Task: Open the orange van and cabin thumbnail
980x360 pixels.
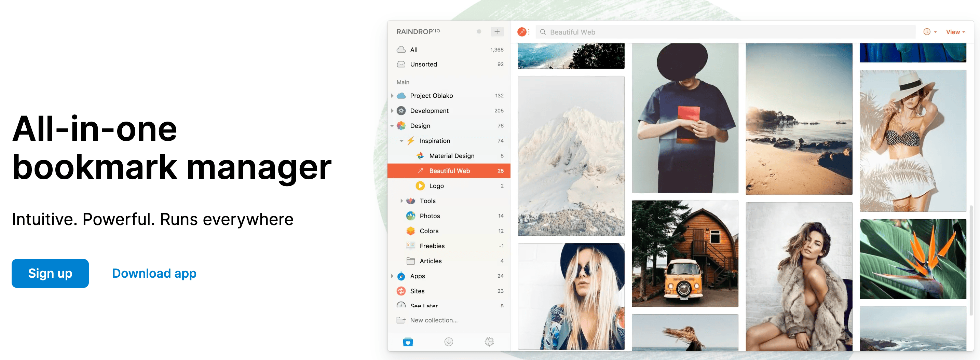Action: click(685, 253)
